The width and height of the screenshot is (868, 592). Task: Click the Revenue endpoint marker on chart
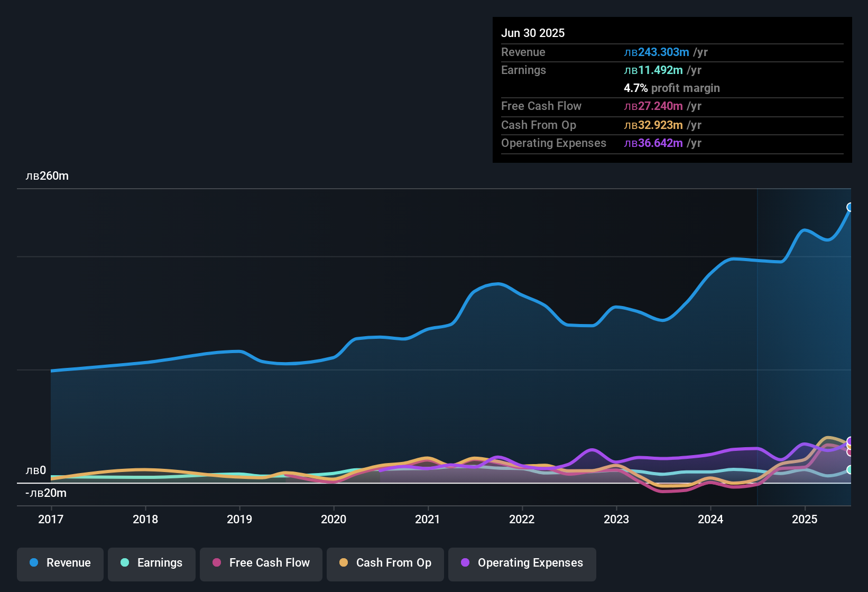point(850,207)
